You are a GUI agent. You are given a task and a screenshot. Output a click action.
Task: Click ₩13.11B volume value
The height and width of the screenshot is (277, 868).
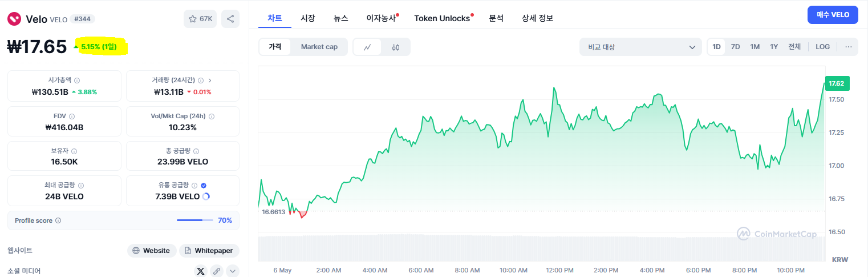click(169, 92)
